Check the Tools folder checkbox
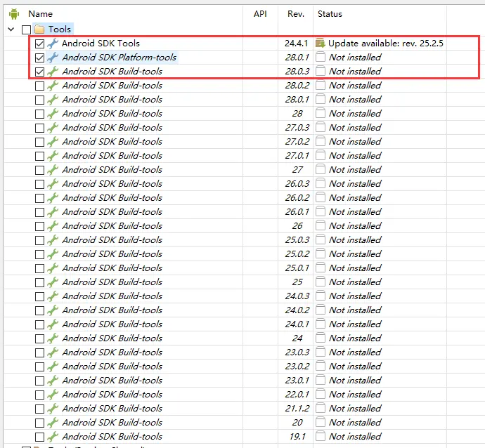The height and width of the screenshot is (448, 485). (26, 29)
